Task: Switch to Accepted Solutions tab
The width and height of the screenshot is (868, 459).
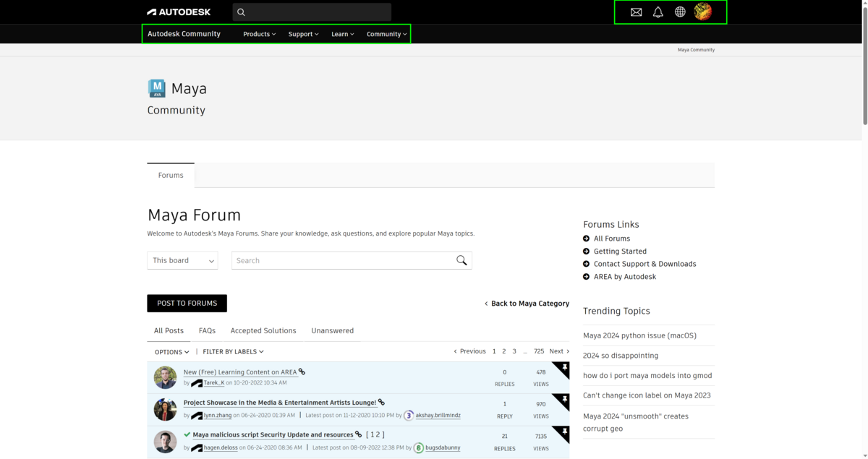Action: tap(263, 330)
